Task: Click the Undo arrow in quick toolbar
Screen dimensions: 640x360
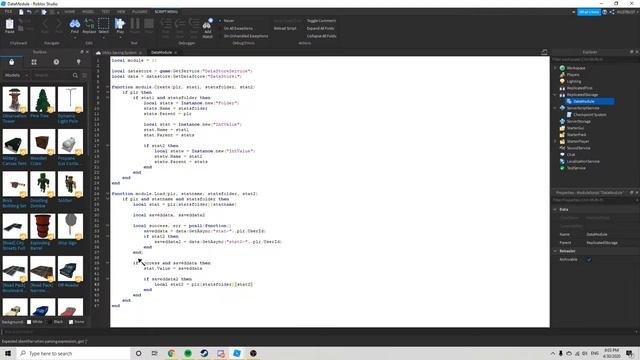Action: [x=29, y=12]
